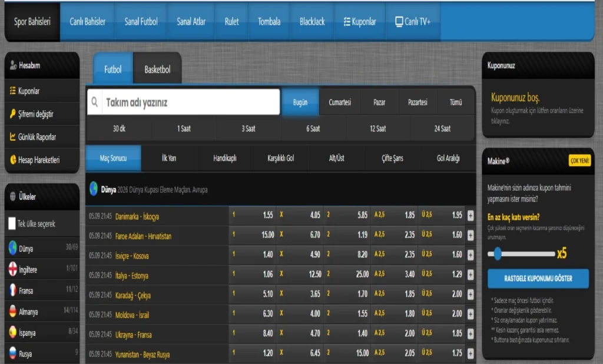
Task: Click the globe icon next to Dünya heading
Action: click(x=94, y=189)
